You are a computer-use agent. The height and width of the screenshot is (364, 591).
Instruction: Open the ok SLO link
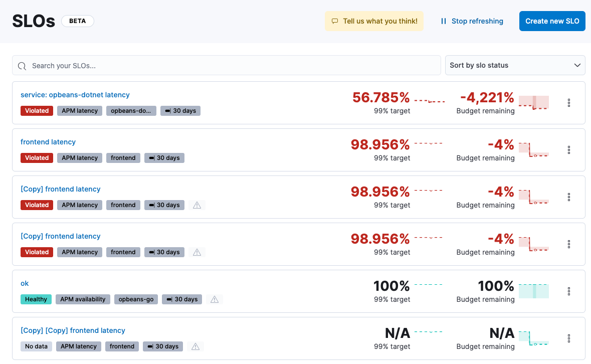[x=25, y=283]
